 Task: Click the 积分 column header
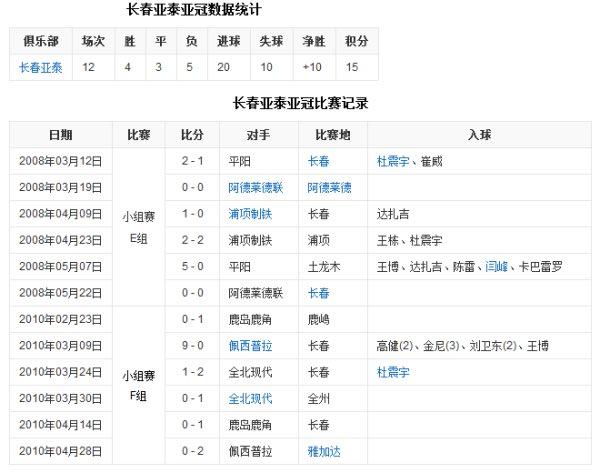click(356, 41)
